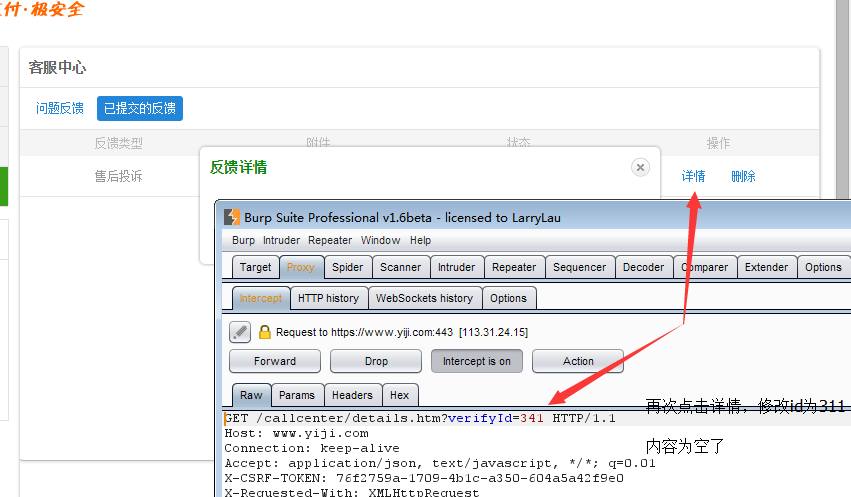Open the 问题反馈 tab on the web page
Viewport: 851px width, 497px height.
click(60, 109)
